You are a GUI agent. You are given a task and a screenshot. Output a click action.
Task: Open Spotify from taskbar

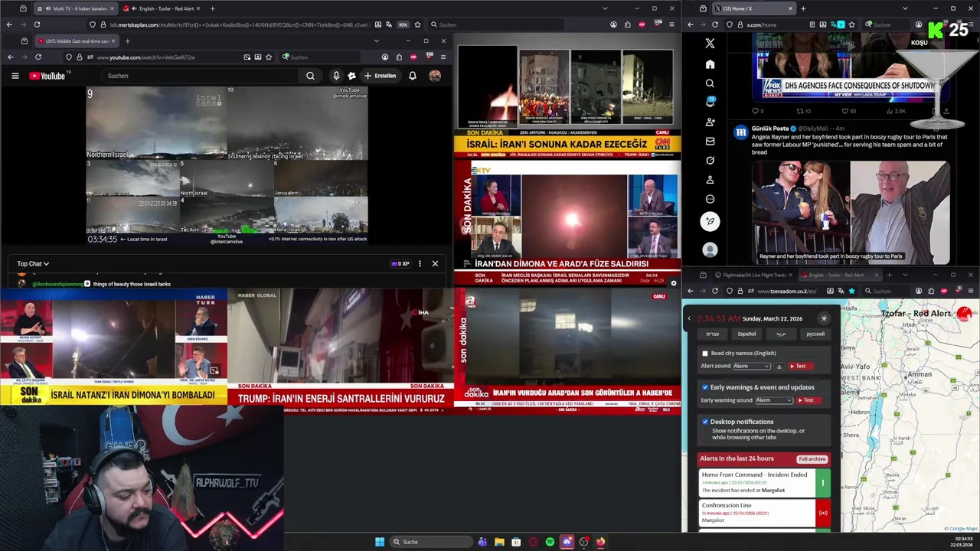click(x=550, y=542)
